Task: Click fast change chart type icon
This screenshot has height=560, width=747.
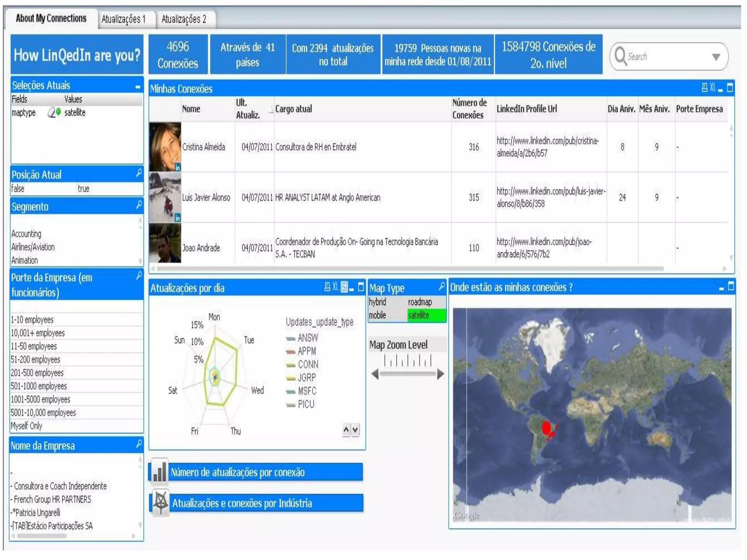Action: pos(344,287)
